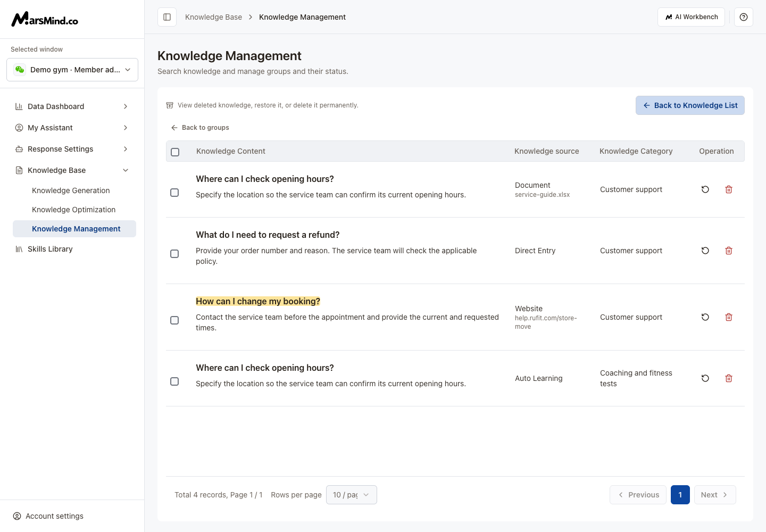Click the 'Knowledge source' column header
Screen dimensions: 766x532
[x=547, y=151]
